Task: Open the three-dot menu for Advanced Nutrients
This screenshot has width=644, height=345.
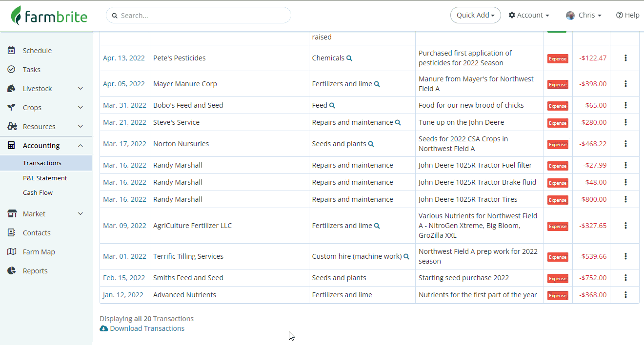Action: click(x=625, y=295)
